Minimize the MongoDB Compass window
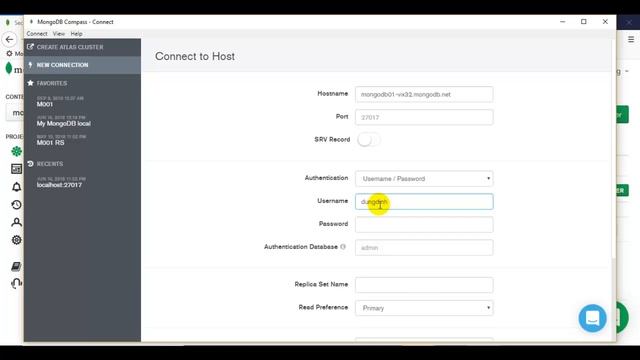The width and height of the screenshot is (640, 360). (x=562, y=22)
